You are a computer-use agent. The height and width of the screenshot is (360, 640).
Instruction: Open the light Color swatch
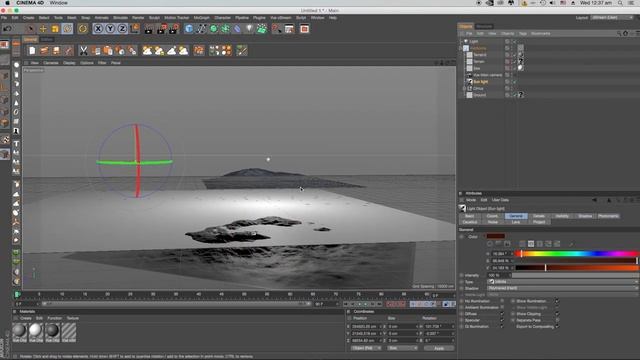[496, 236]
